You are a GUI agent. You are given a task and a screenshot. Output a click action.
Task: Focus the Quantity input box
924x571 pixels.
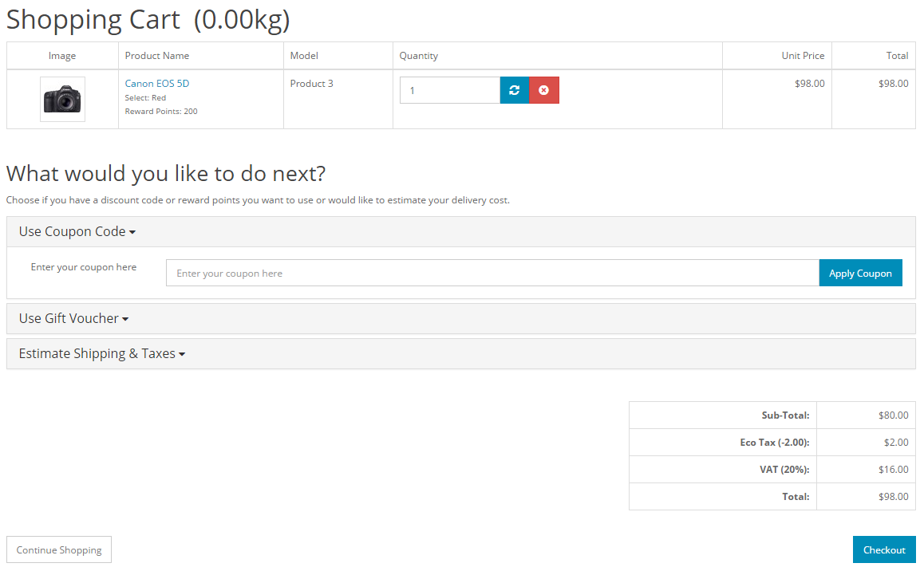tap(449, 90)
